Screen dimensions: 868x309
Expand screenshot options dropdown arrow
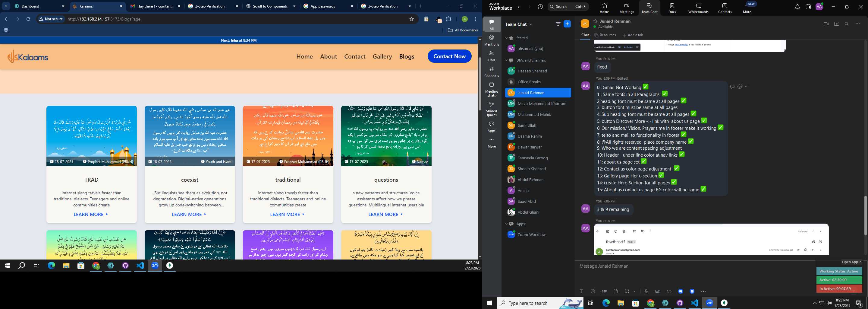[x=634, y=291]
